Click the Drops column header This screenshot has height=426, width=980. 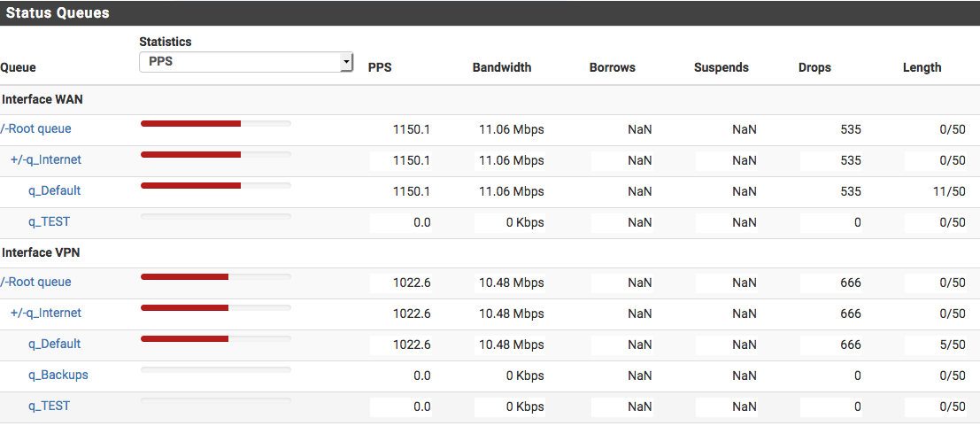click(x=814, y=67)
